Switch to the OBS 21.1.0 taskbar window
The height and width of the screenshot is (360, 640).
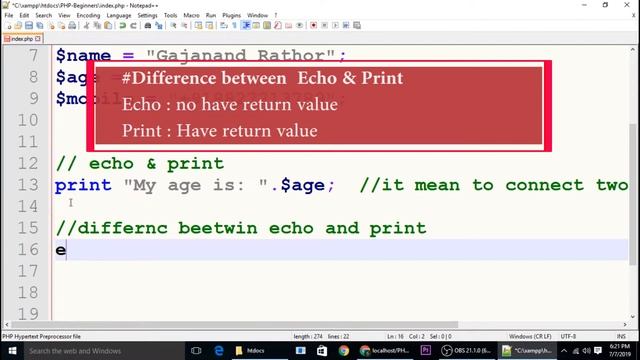coord(467,351)
